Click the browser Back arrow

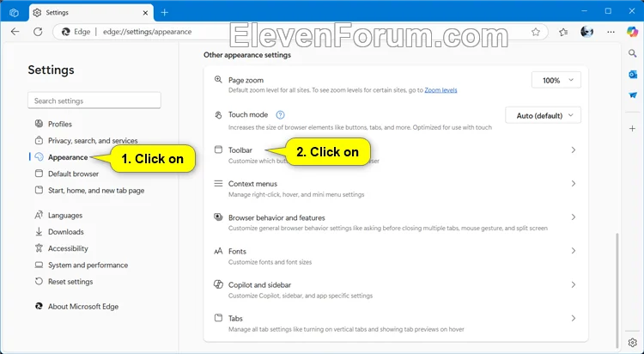pos(15,32)
